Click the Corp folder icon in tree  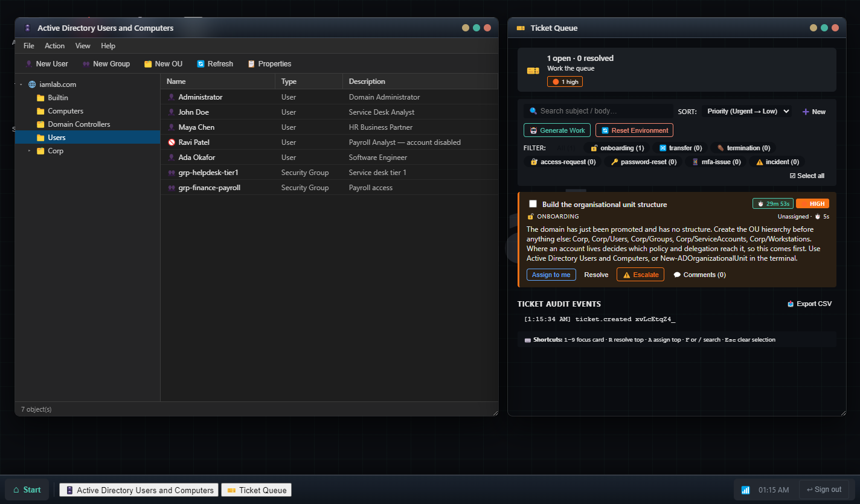click(40, 151)
